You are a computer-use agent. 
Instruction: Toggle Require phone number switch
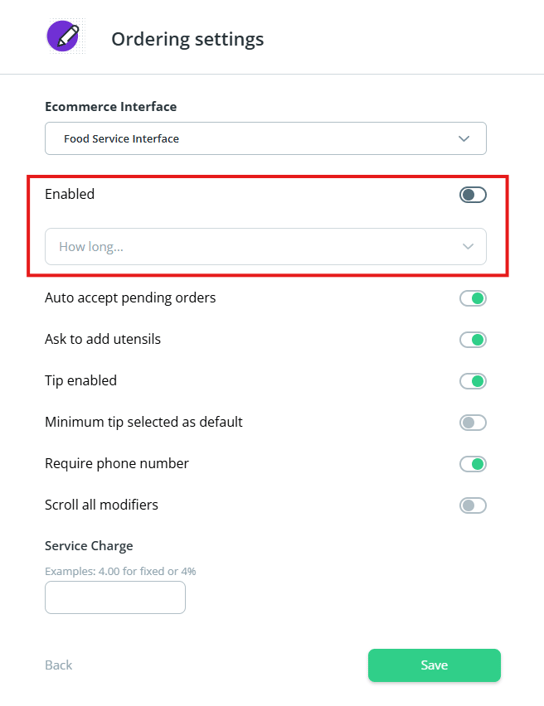[x=473, y=464]
